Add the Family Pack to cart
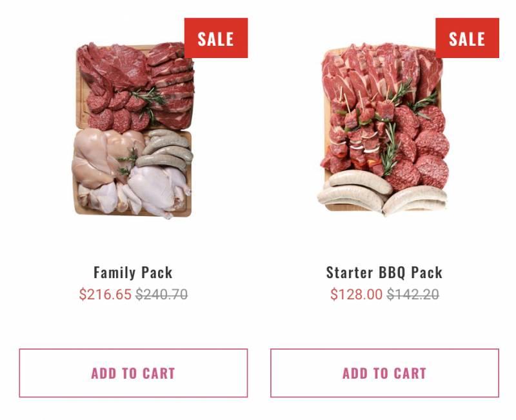This screenshot has height=420, width=516. point(134,373)
